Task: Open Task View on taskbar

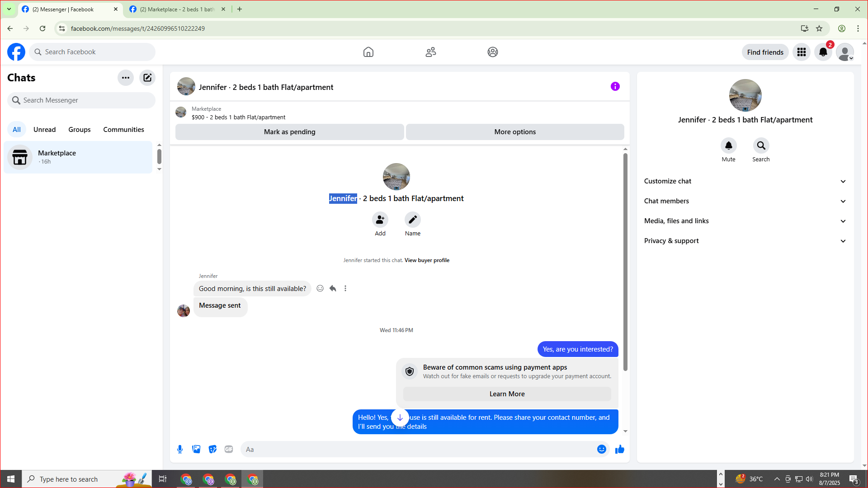Action: [163, 479]
